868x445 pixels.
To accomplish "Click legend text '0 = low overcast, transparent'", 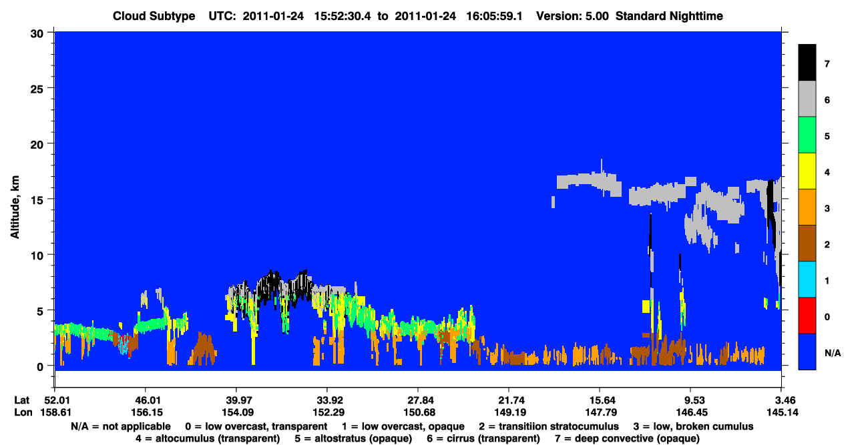I will point(256,426).
